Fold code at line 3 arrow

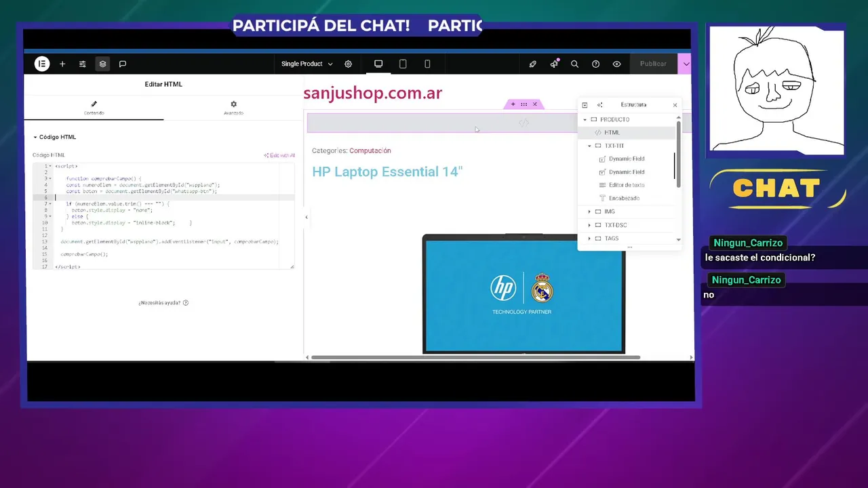pyautogui.click(x=50, y=178)
